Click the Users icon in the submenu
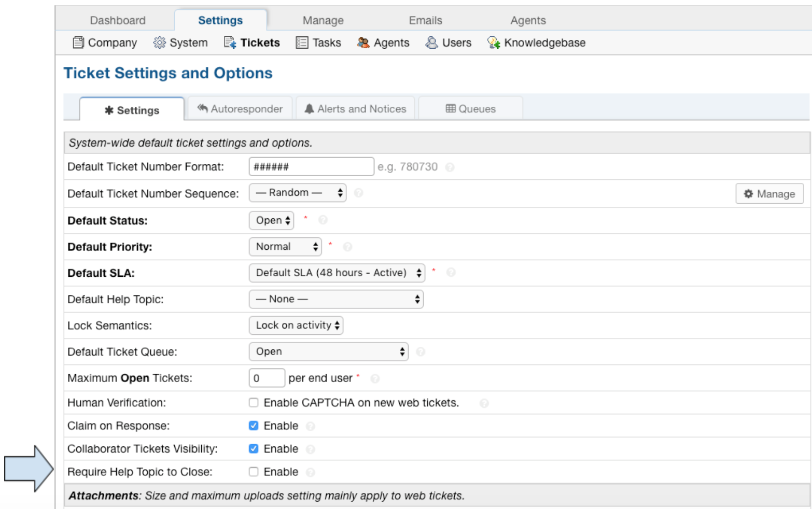 tap(431, 43)
